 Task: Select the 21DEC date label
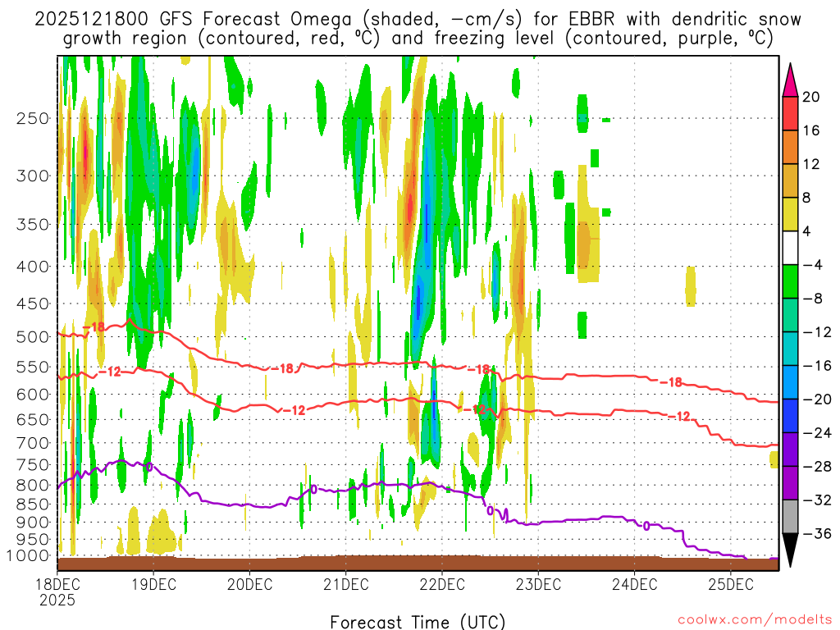point(346,584)
